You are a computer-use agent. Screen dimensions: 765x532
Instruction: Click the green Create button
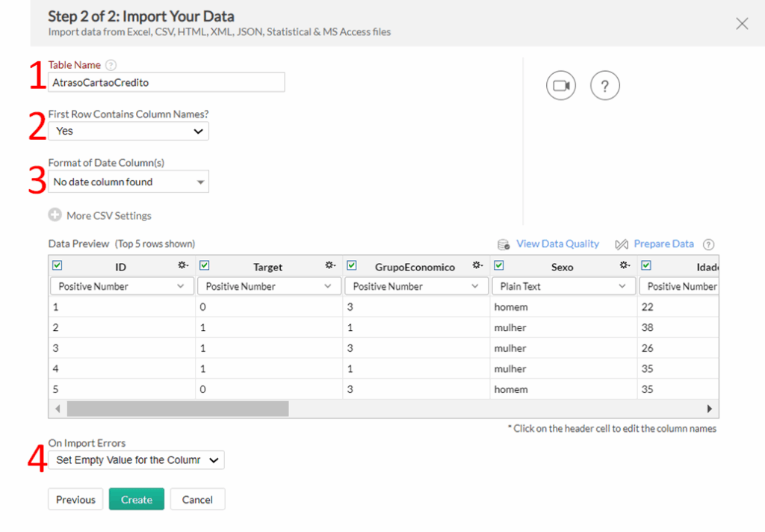[x=137, y=499]
